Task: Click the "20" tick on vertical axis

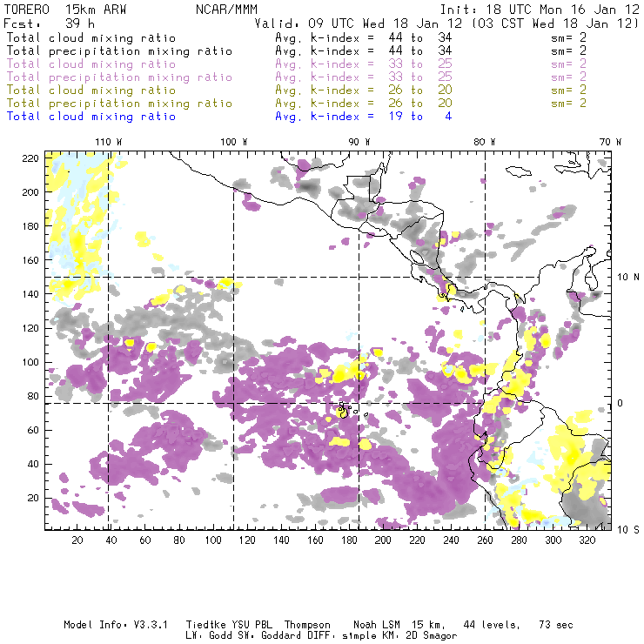Action: (33, 498)
